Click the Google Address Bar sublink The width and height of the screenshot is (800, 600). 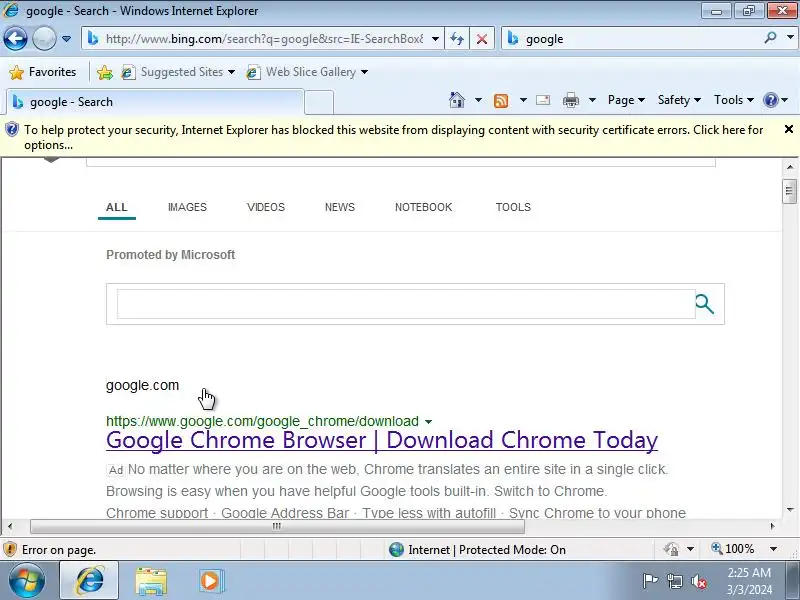coord(285,512)
